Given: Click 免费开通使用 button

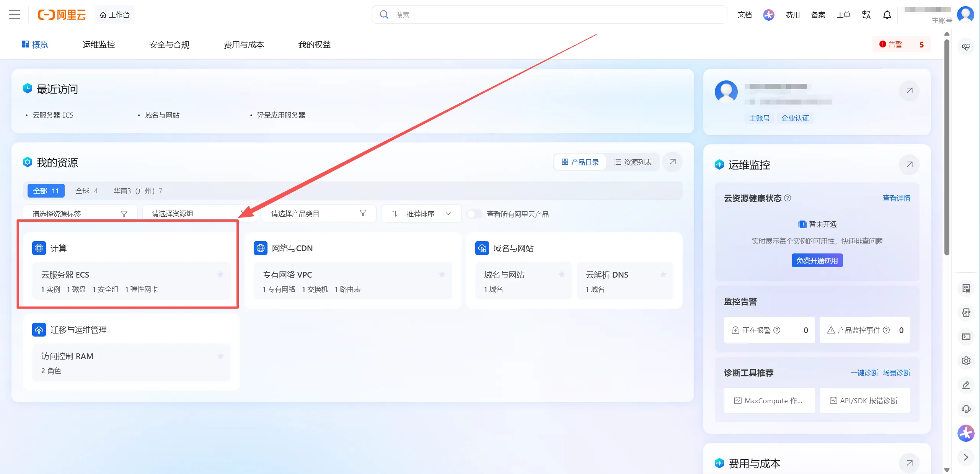Looking at the screenshot, I should pyautogui.click(x=817, y=260).
